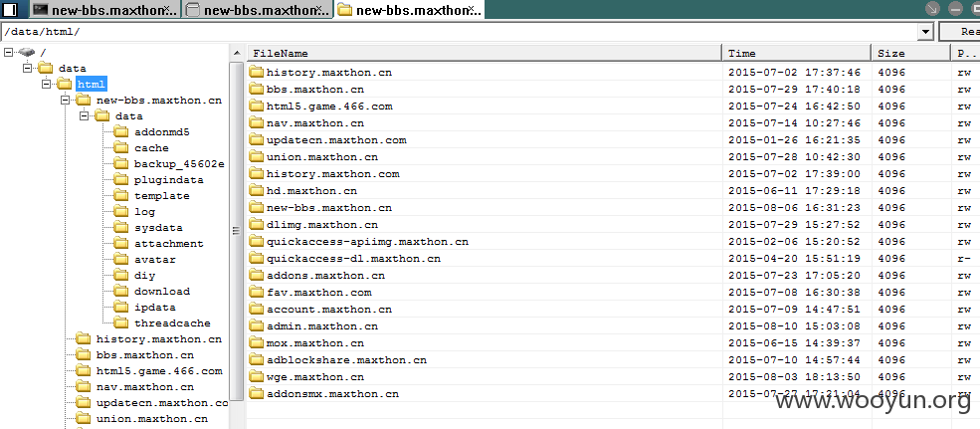The width and height of the screenshot is (980, 429).
Task: Select 'diy' folder in the tree
Action: click(x=144, y=275)
